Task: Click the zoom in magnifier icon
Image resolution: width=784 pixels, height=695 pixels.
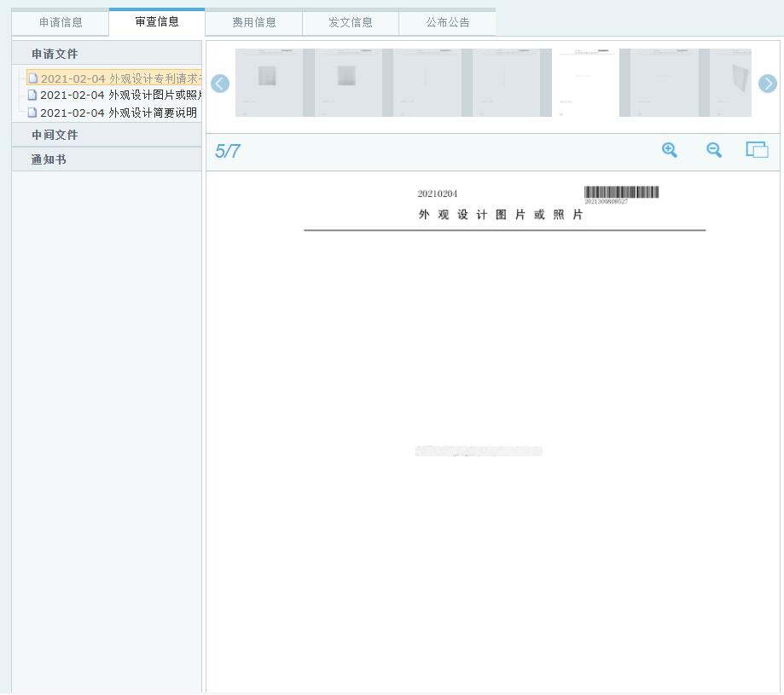Action: click(x=670, y=150)
